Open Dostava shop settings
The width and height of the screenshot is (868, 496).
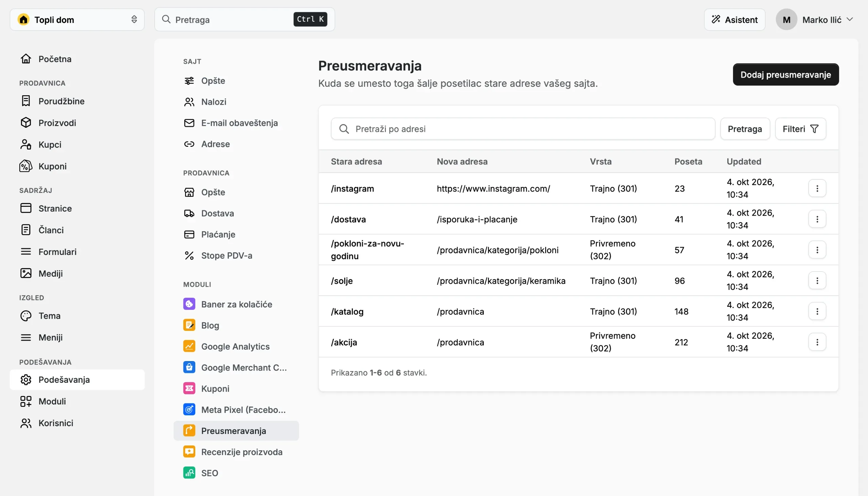236,213
